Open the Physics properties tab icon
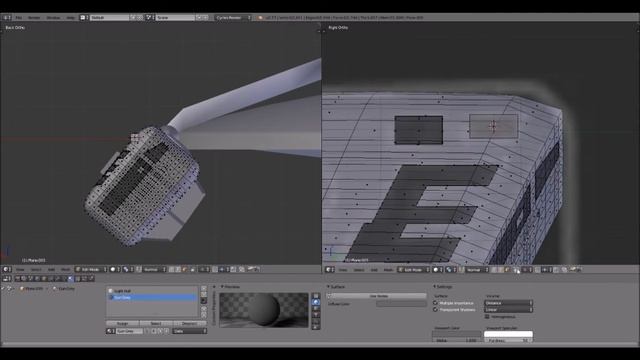Viewport: 640px width, 360px height. coord(91,278)
